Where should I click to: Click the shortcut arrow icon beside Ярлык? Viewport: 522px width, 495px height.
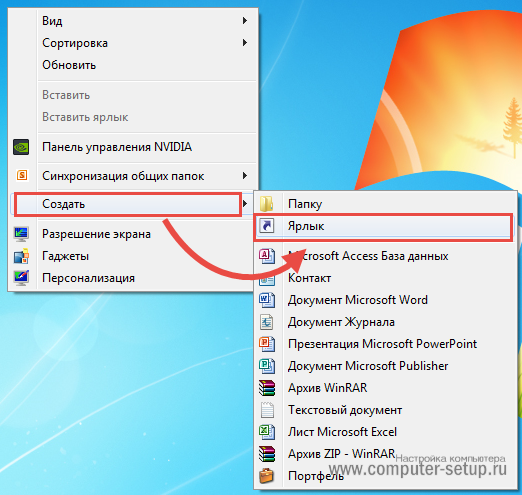click(x=267, y=226)
